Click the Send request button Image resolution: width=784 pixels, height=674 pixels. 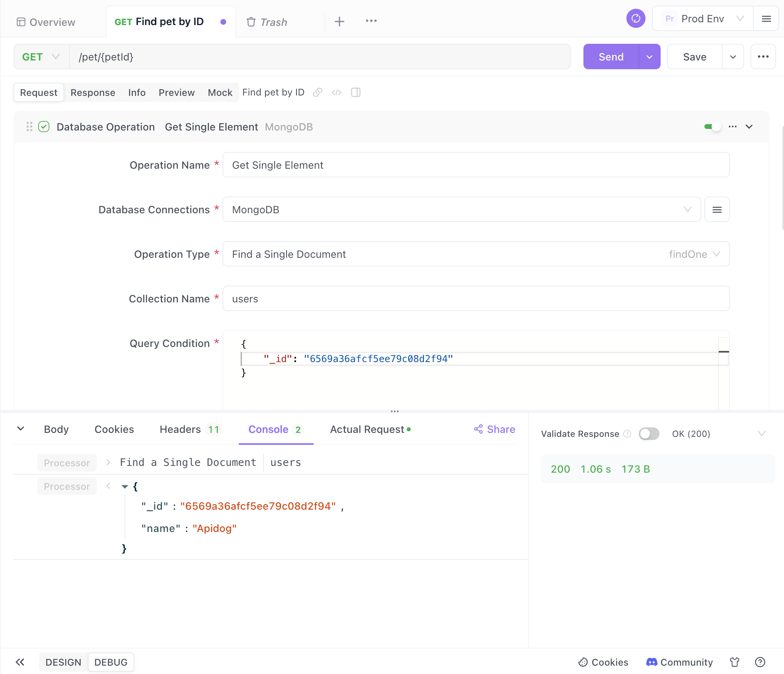pyautogui.click(x=610, y=56)
